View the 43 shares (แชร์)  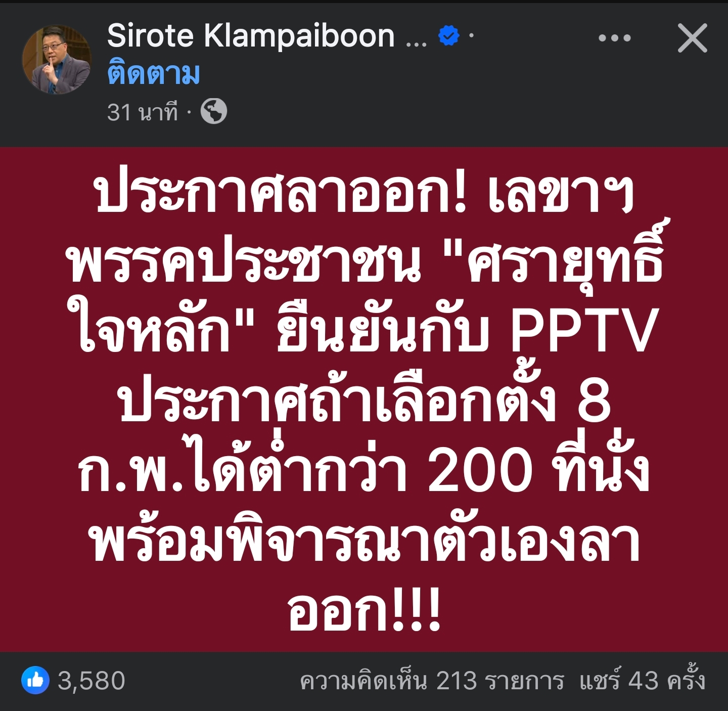tap(642, 680)
